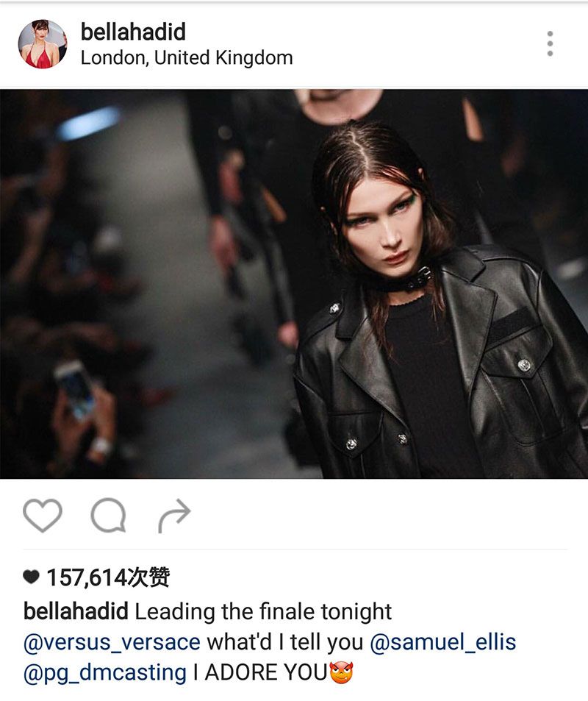Open @pg_dmcasting mention

click(x=104, y=673)
